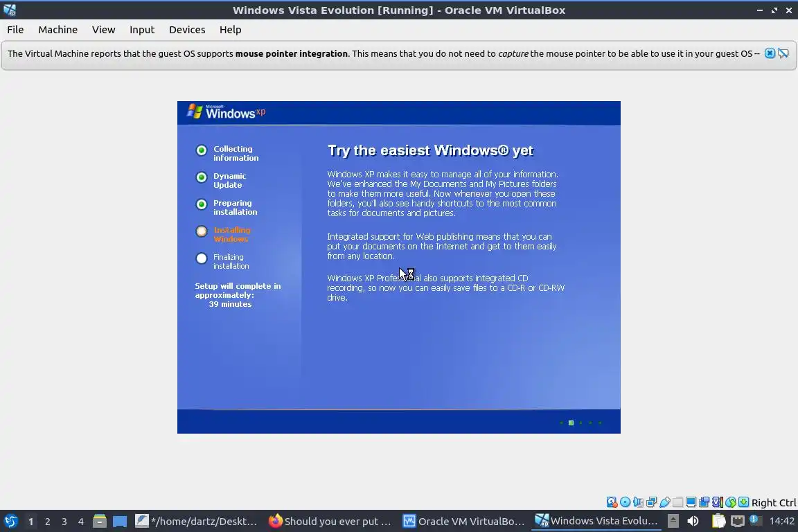This screenshot has height=532, width=798.
Task: Click the hard disk activity indicator
Action: click(x=612, y=502)
